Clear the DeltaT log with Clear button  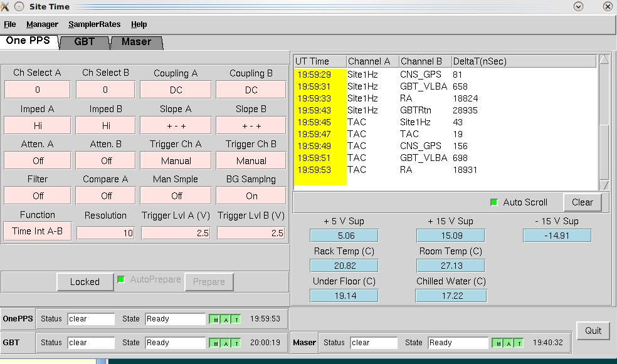pyautogui.click(x=583, y=202)
